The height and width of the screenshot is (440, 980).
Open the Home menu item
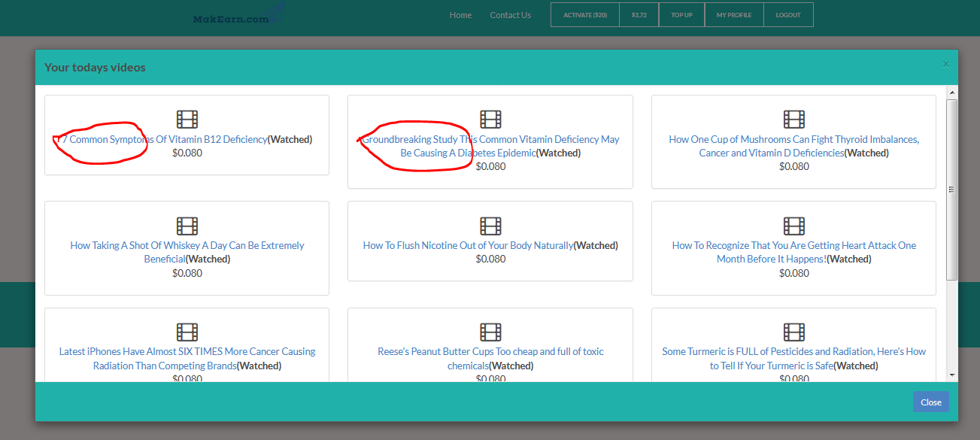coord(460,15)
